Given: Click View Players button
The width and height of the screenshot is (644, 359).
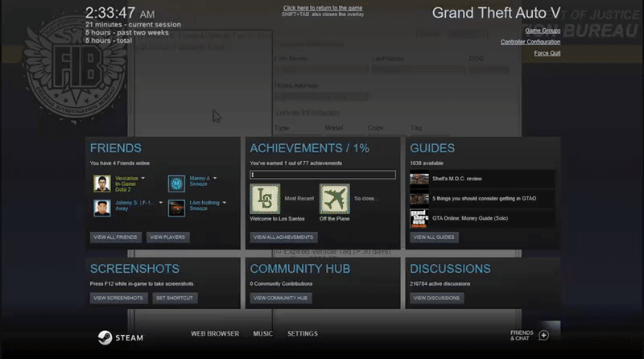Looking at the screenshot, I should 167,237.
